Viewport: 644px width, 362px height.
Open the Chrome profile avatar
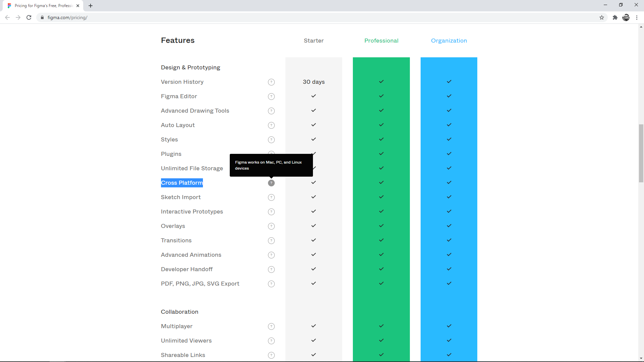(x=626, y=17)
